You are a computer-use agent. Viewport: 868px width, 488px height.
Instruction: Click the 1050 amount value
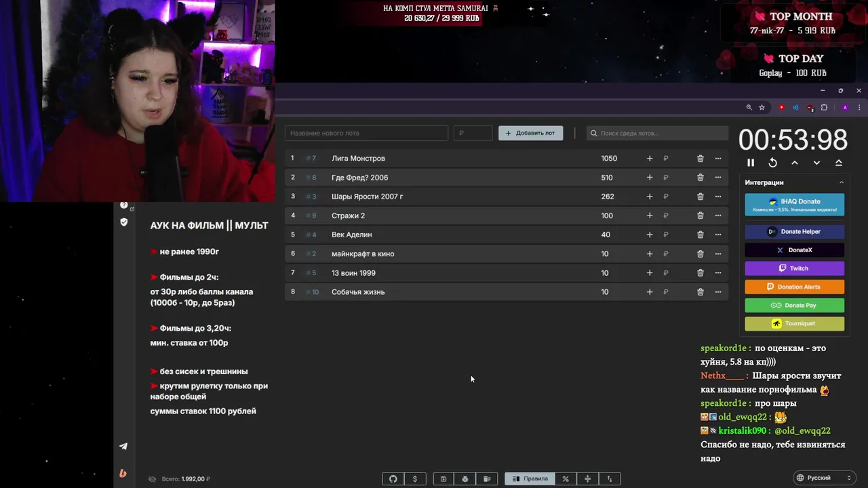coord(609,159)
